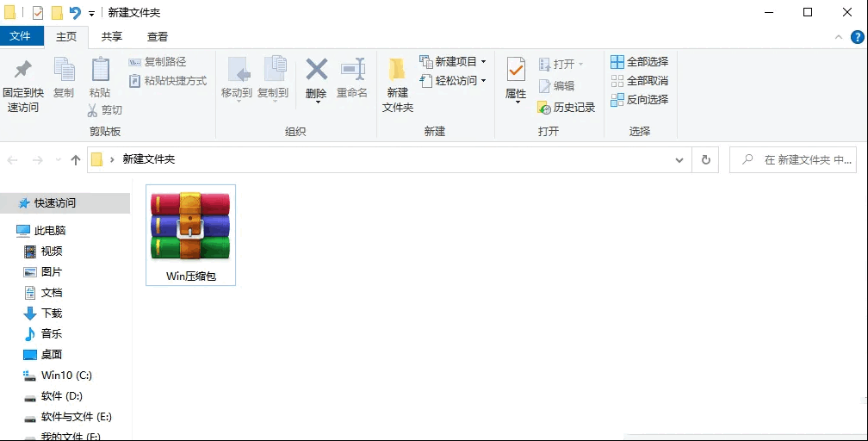Switch to the 主页 tab

pyautogui.click(x=66, y=36)
